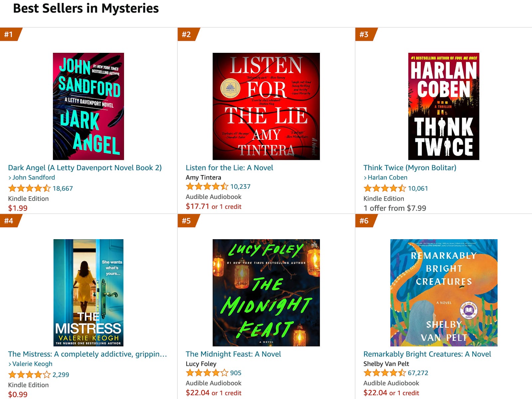Open Remarkably Bright Creatures: A Novel
This screenshot has height=399, width=532.
tap(427, 354)
